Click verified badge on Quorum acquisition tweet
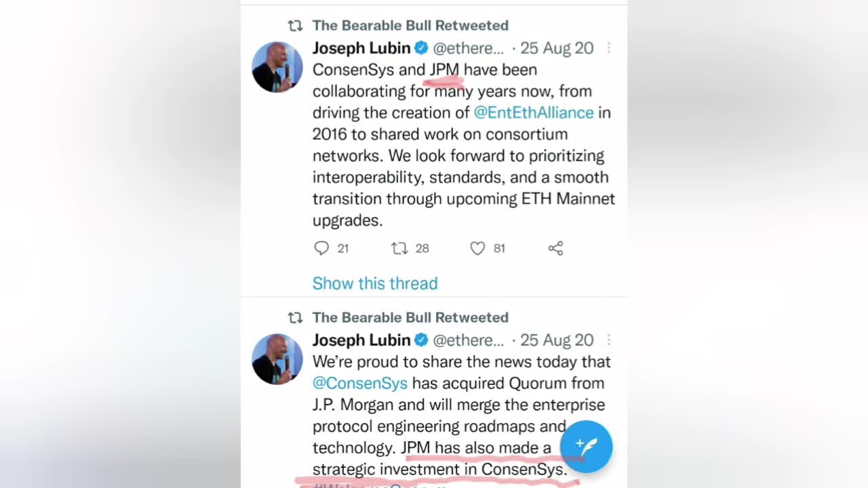This screenshot has width=868, height=488. pyautogui.click(x=421, y=340)
